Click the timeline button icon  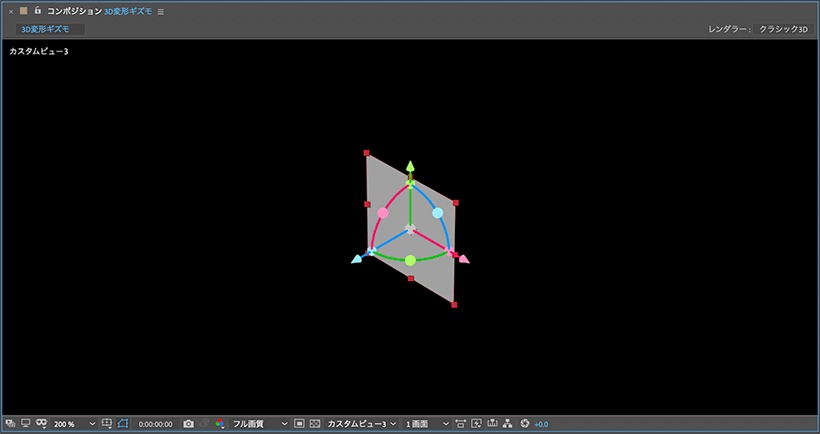click(492, 424)
